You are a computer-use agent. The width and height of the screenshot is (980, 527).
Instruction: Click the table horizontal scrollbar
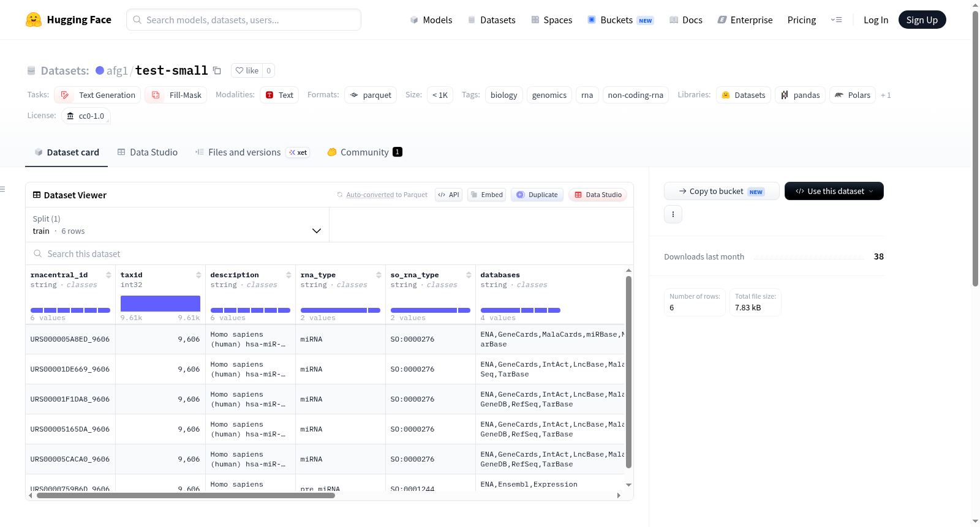click(x=186, y=495)
